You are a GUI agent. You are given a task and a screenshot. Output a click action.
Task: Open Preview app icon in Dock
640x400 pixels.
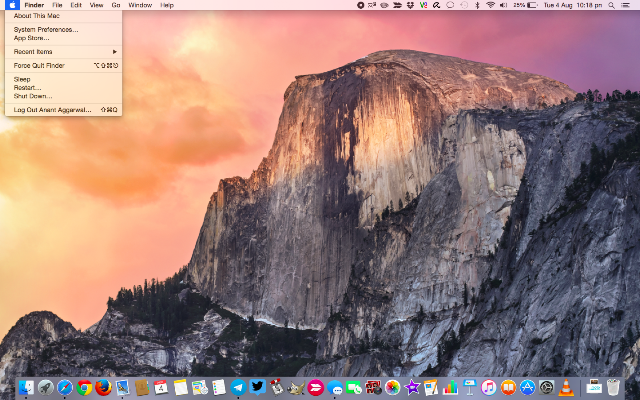coord(122,387)
